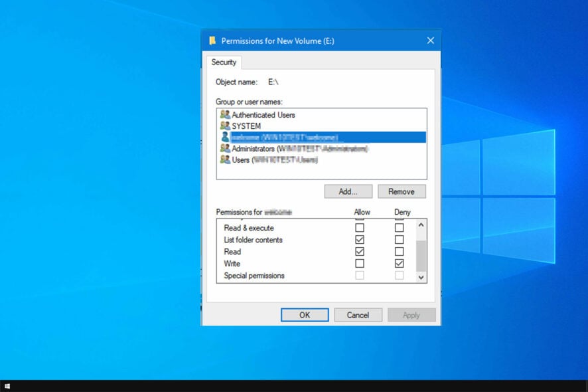Click the Remove button
The height and width of the screenshot is (392, 588).
[402, 191]
